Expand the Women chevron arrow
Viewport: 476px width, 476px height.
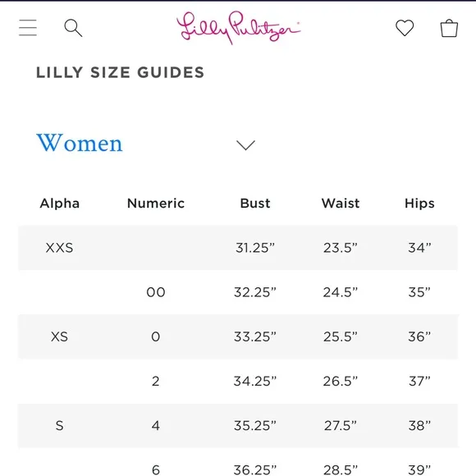(245, 145)
